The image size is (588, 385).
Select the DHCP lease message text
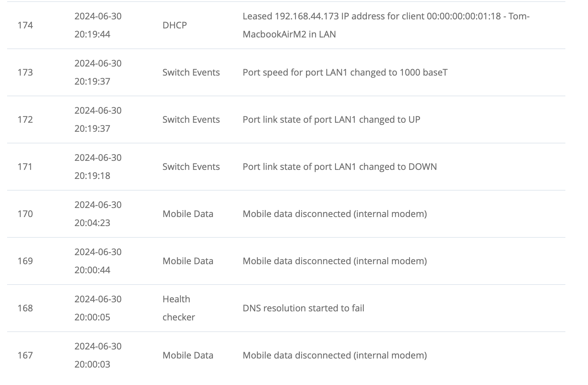386,25
